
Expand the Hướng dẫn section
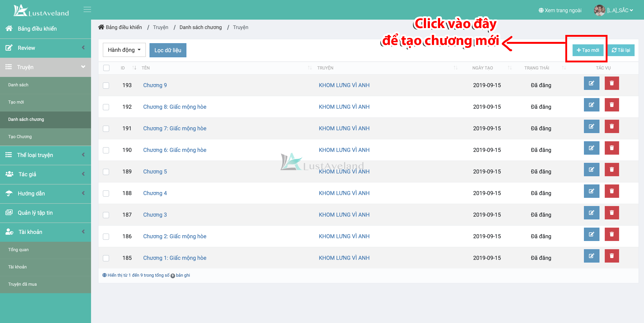[46, 193]
